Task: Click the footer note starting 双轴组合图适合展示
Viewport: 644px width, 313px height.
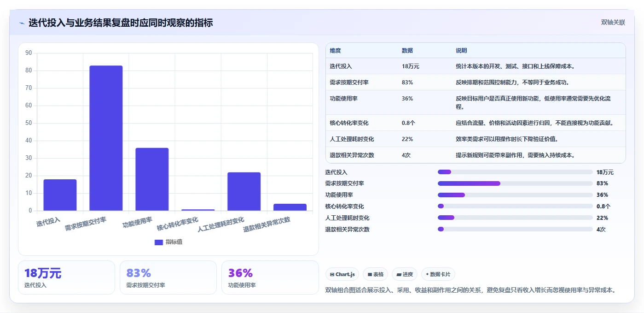Action: pyautogui.click(x=470, y=290)
